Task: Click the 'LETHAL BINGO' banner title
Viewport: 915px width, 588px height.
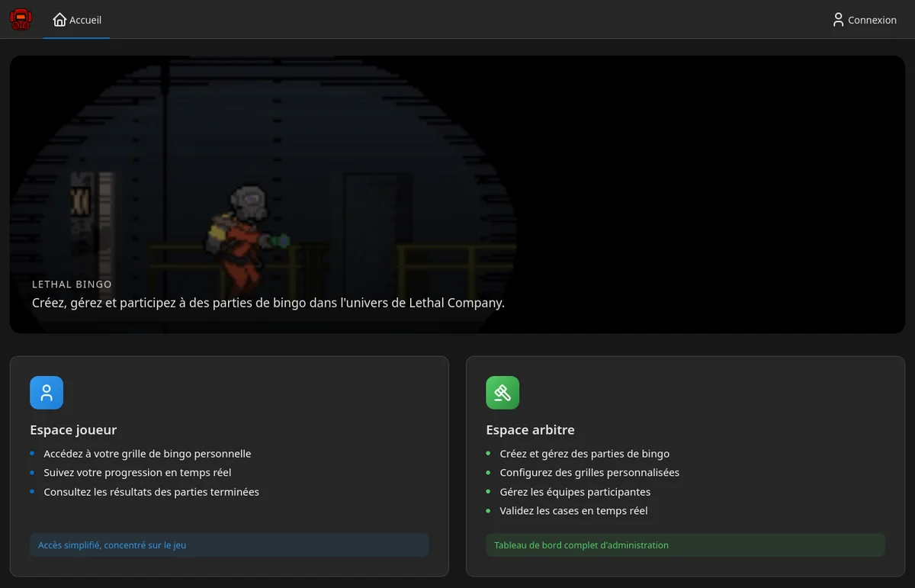Action: (x=72, y=284)
